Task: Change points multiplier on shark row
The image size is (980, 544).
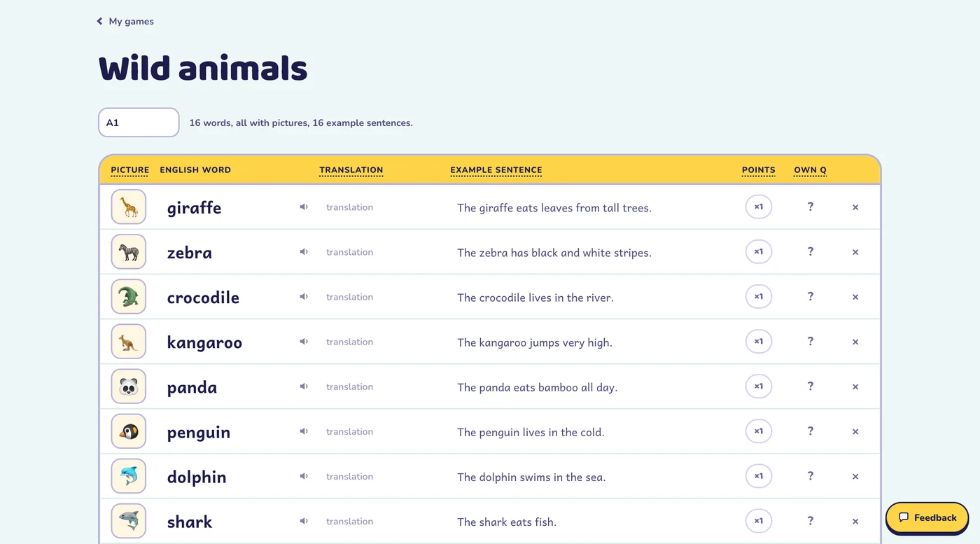Action: [x=759, y=521]
